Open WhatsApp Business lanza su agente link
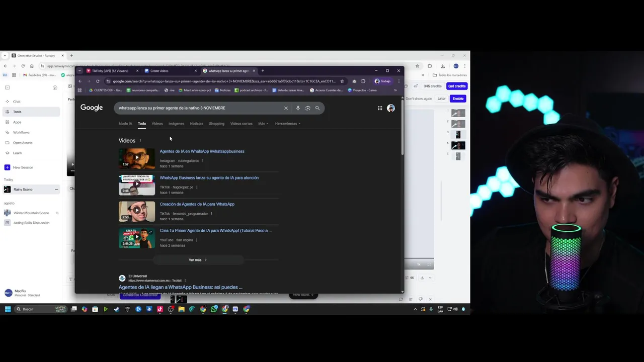 (209, 177)
